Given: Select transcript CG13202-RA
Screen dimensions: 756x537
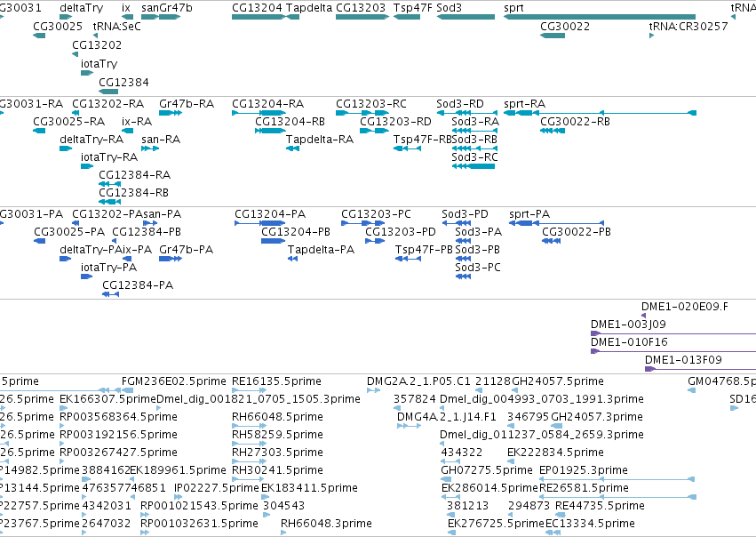Looking at the screenshot, I should (107, 104).
